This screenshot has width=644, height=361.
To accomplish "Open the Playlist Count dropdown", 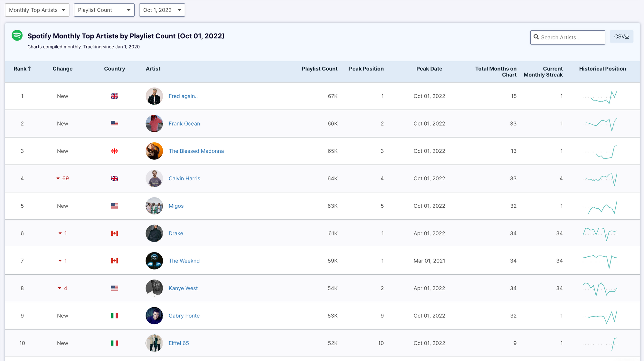I will click(x=104, y=10).
